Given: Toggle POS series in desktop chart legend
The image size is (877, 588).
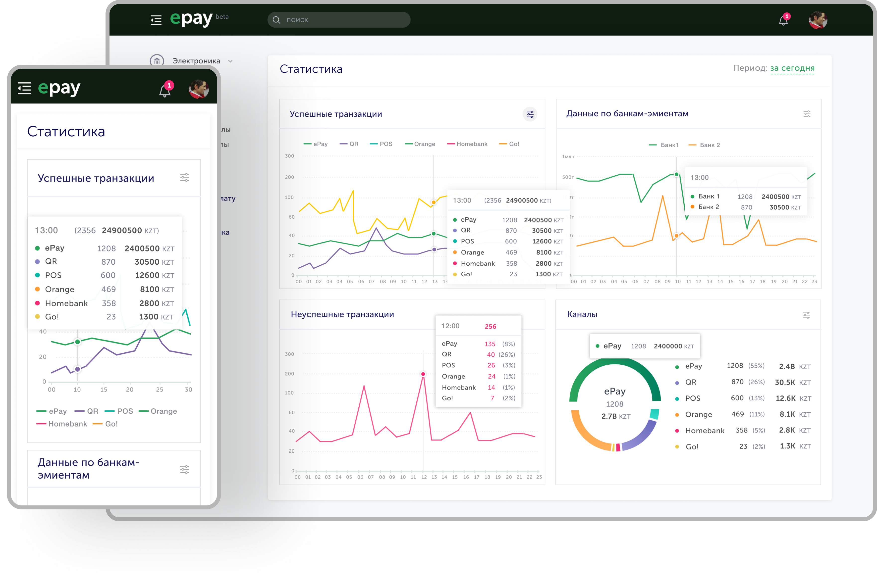Looking at the screenshot, I should (381, 144).
